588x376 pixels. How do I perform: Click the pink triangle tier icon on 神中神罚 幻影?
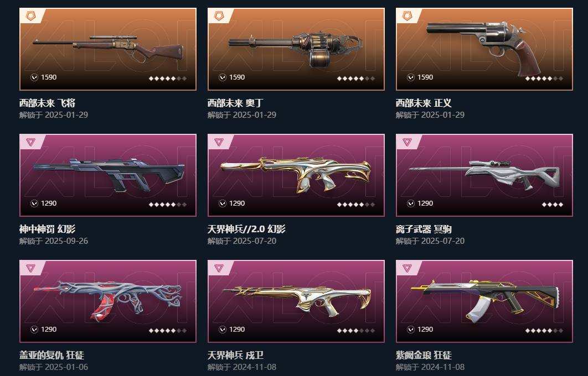click(30, 142)
